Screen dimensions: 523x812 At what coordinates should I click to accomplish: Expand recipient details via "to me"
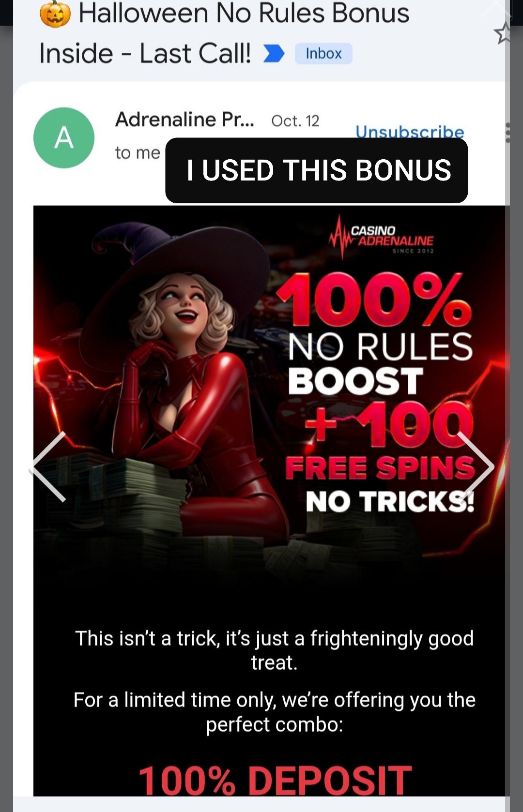click(x=138, y=153)
